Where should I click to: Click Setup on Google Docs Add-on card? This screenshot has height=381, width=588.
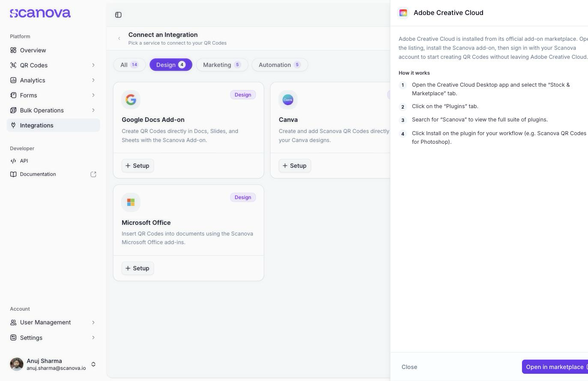click(x=138, y=166)
